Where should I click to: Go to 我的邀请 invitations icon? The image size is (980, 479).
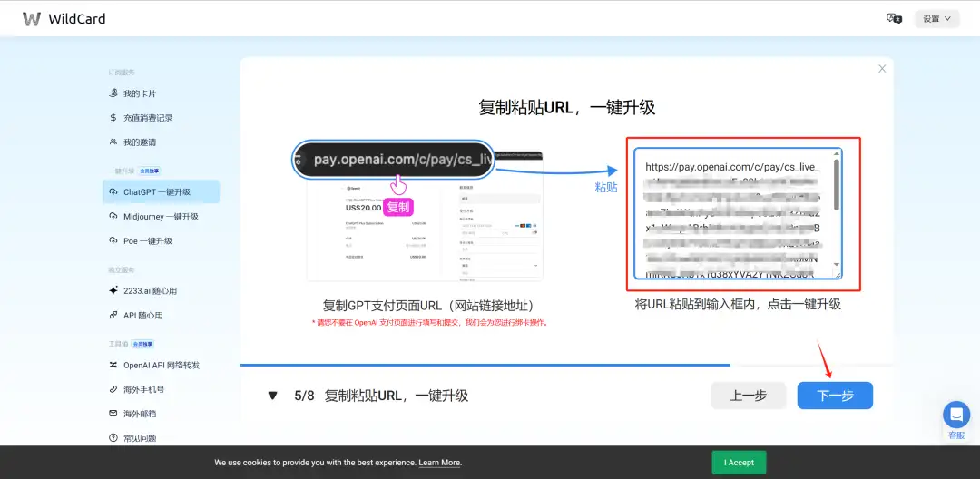point(113,142)
